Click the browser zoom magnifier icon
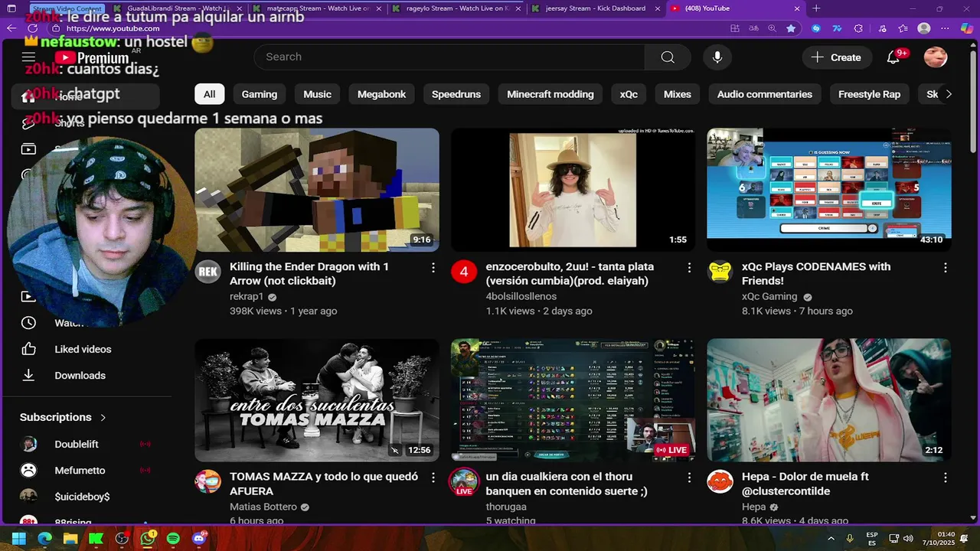The height and width of the screenshot is (551, 980). pos(772,28)
